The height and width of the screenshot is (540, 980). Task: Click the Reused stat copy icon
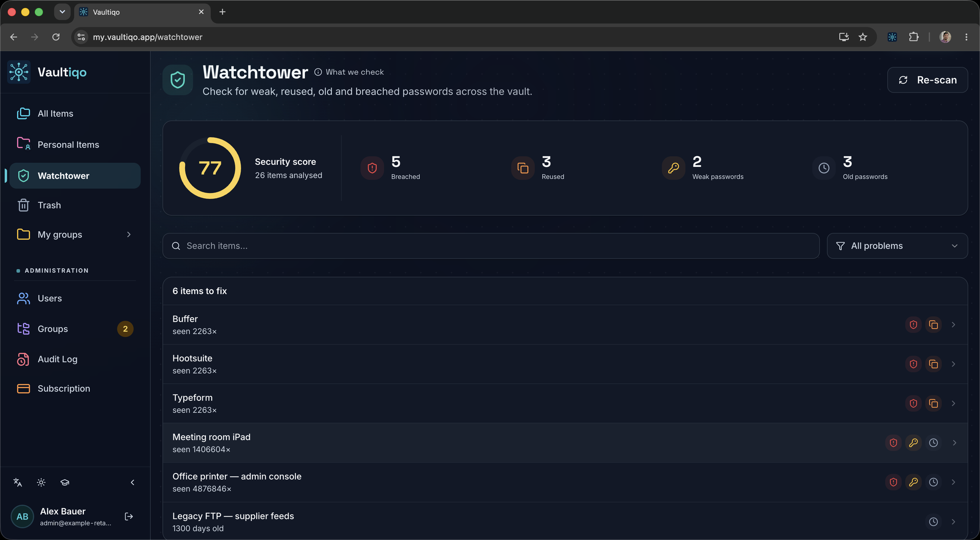[523, 168]
